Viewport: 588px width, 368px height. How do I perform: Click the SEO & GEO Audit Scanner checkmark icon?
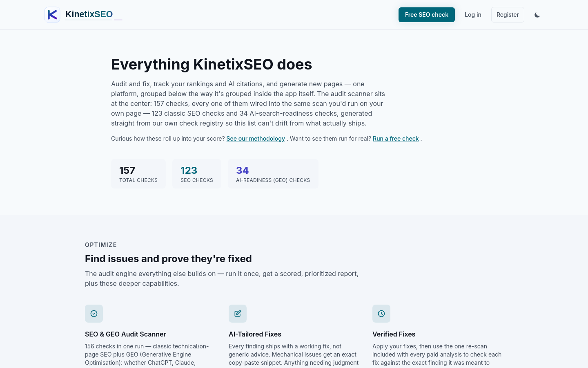tap(94, 314)
